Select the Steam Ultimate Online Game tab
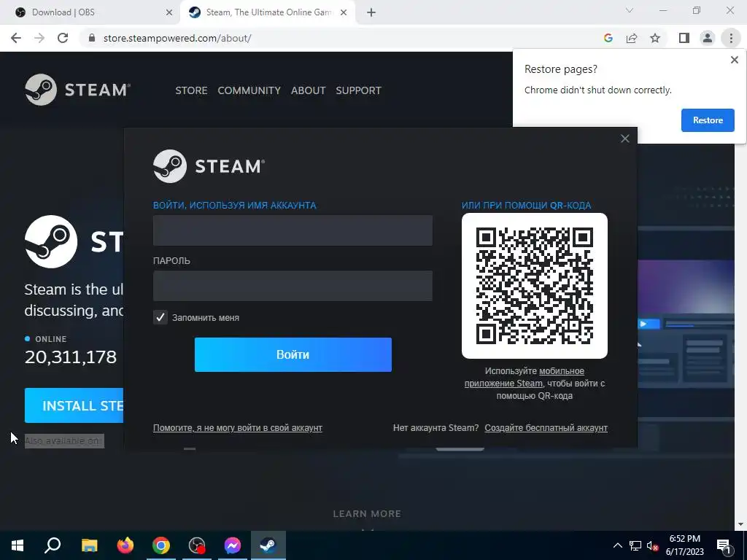 pyautogui.click(x=268, y=12)
